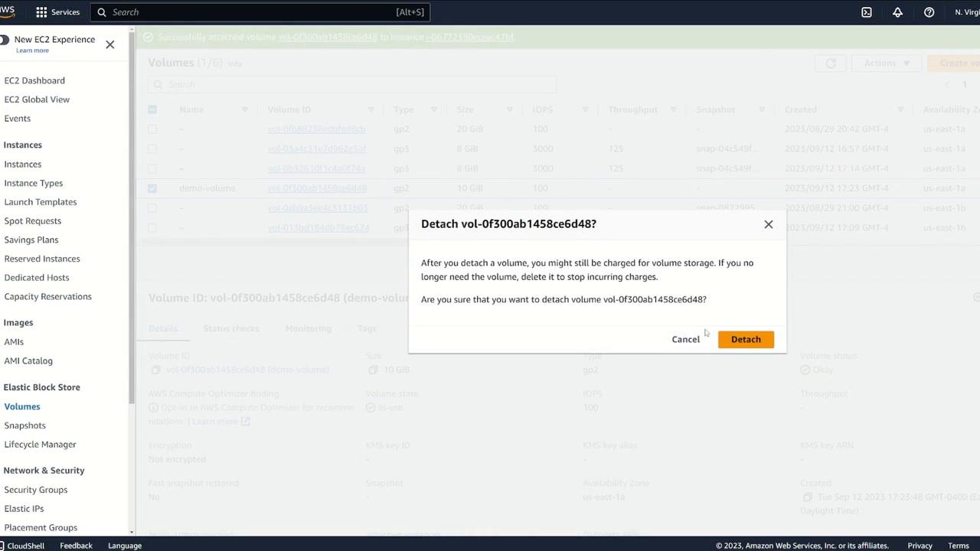Go to Instance Types

pos(34,184)
